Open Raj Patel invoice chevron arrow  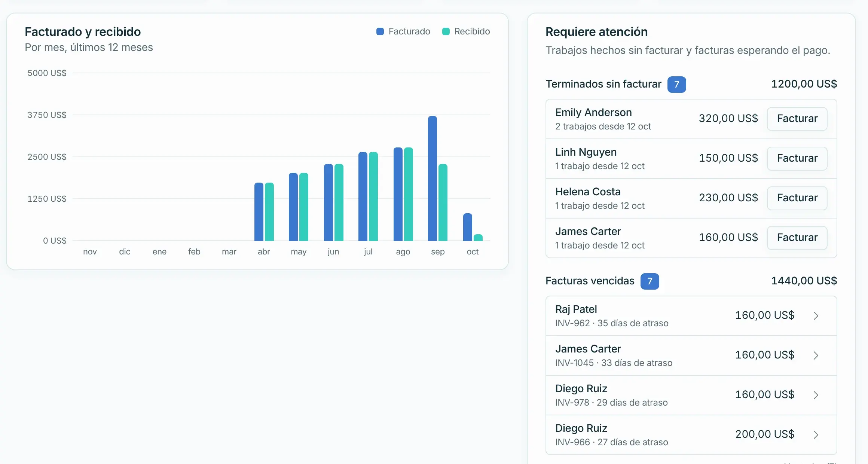pos(816,316)
